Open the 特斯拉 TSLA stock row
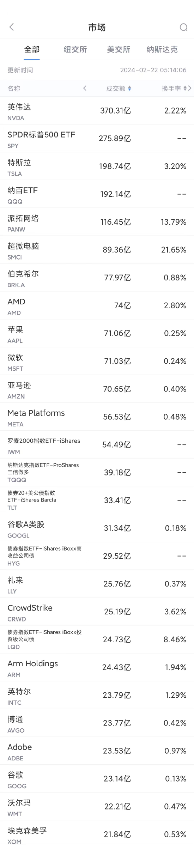Image resolution: width=194 pixels, height=868 pixels. click(x=97, y=166)
